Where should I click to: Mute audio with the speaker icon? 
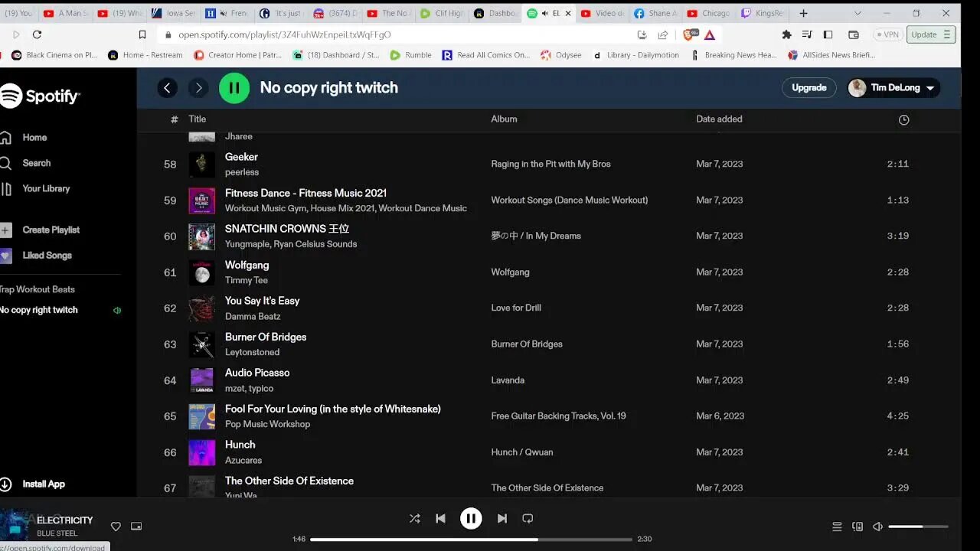click(877, 527)
